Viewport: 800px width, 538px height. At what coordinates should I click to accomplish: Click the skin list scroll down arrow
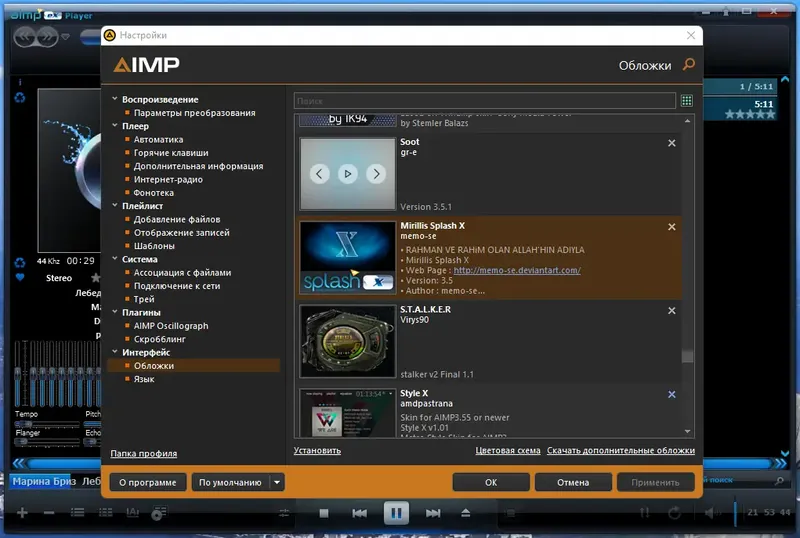(x=687, y=431)
